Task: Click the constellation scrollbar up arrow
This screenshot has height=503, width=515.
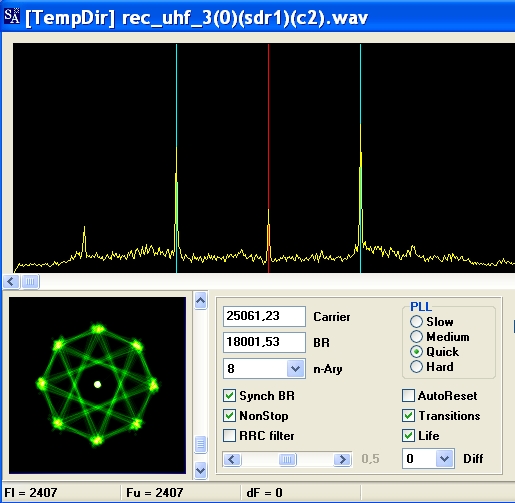Action: pos(200,301)
